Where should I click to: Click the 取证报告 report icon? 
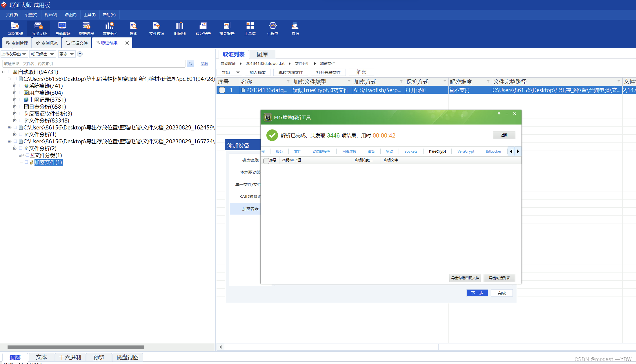coord(203,29)
